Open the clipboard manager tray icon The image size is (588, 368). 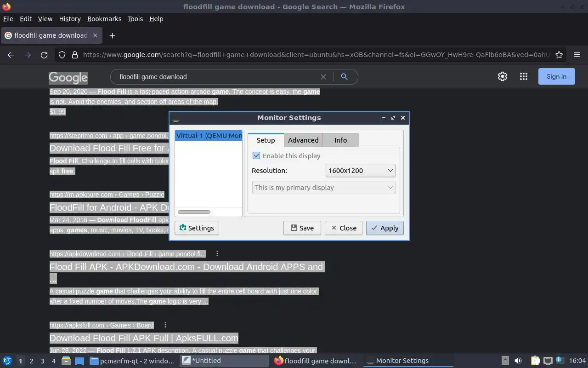coord(535,361)
